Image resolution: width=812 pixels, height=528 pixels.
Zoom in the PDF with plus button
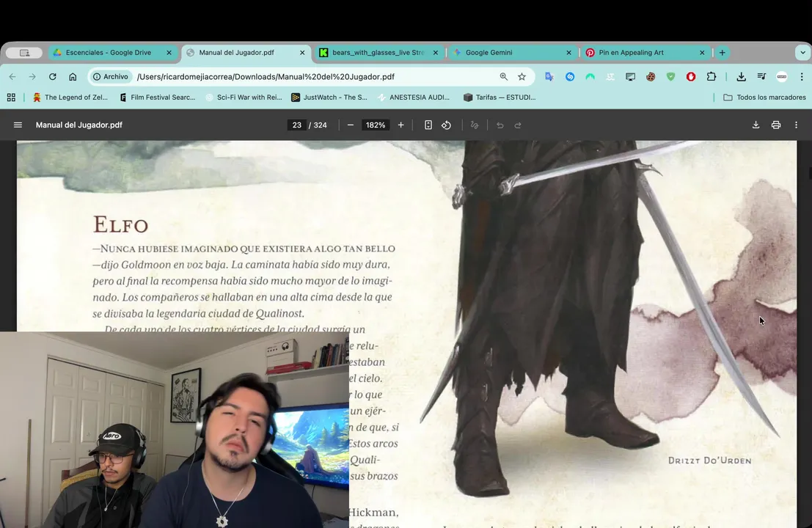pyautogui.click(x=400, y=125)
